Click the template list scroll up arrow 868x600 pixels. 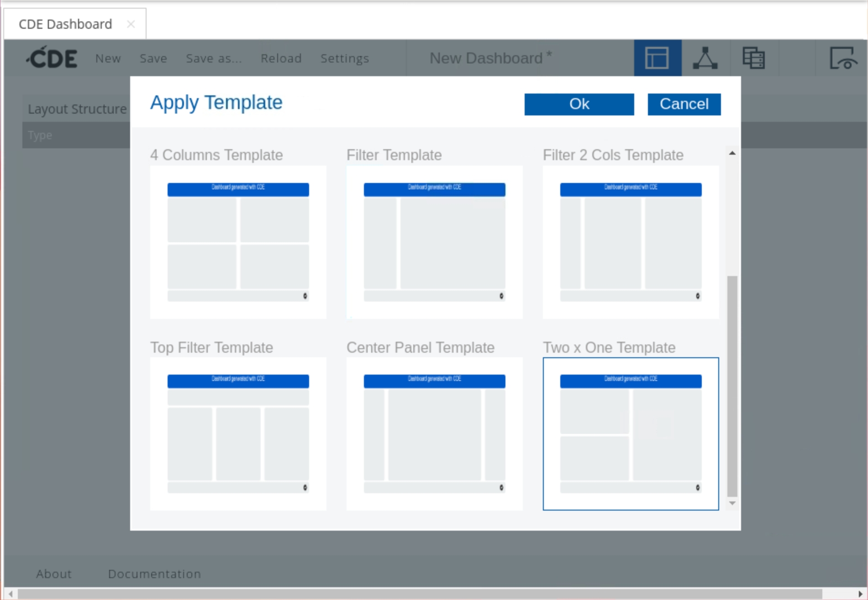(732, 153)
